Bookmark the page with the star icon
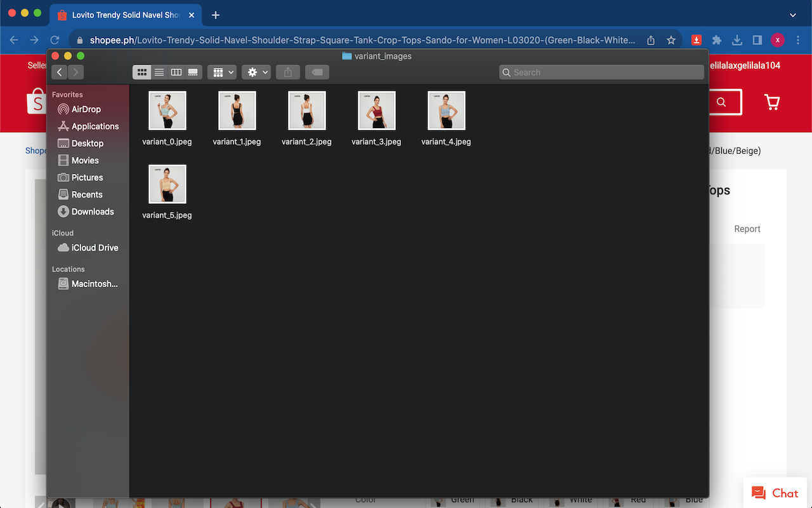 (x=671, y=40)
